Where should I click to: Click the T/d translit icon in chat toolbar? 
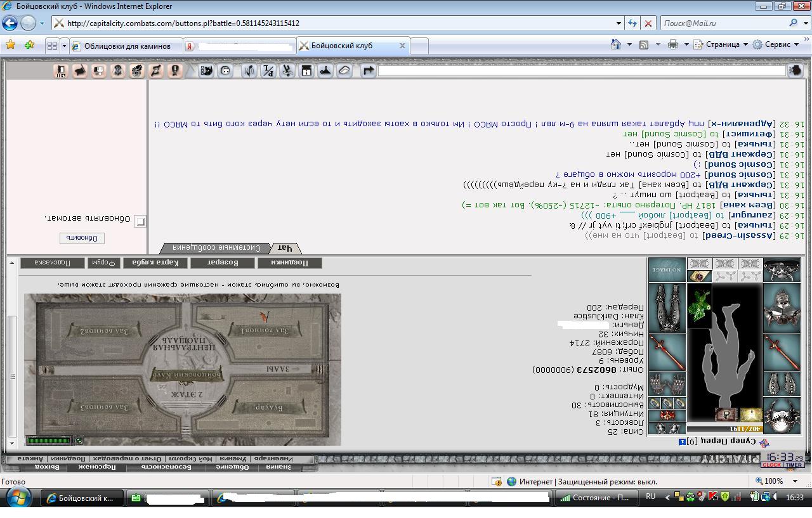[x=268, y=70]
